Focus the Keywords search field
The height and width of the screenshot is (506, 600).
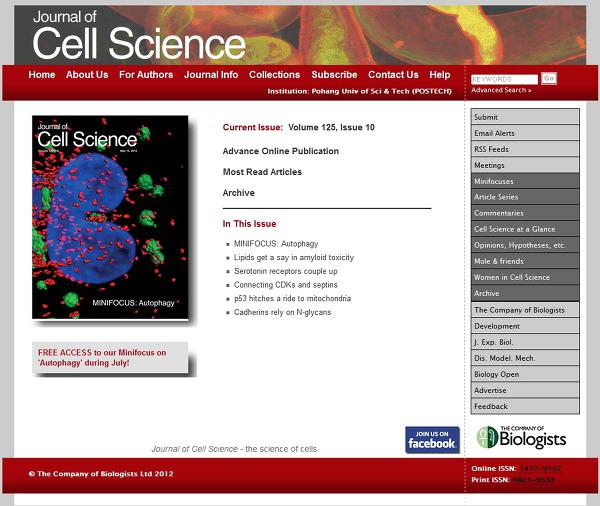click(x=504, y=79)
